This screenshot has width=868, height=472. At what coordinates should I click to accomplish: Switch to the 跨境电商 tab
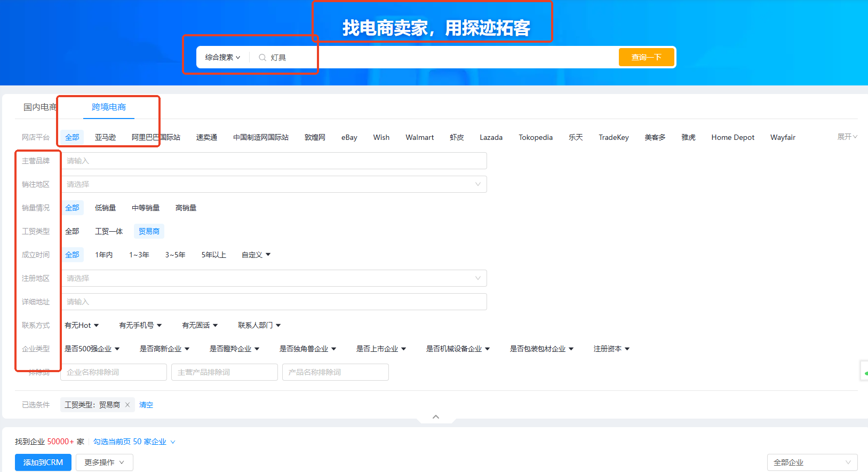click(109, 107)
